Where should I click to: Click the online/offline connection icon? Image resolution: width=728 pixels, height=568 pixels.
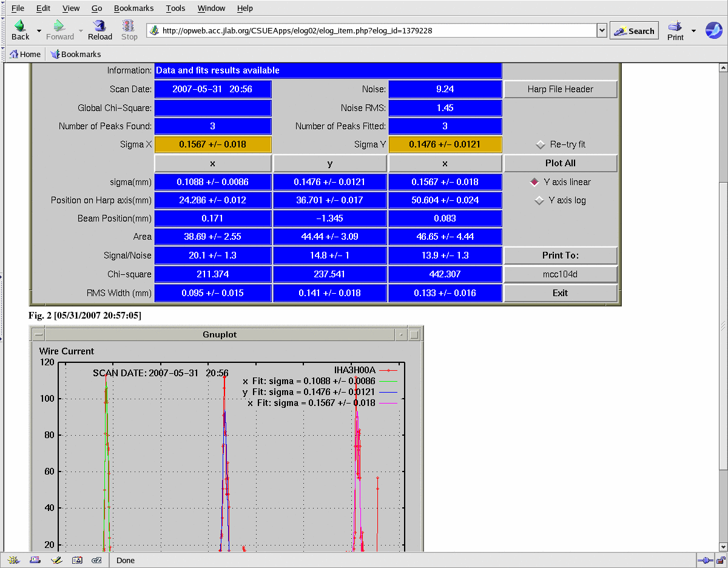(705, 560)
